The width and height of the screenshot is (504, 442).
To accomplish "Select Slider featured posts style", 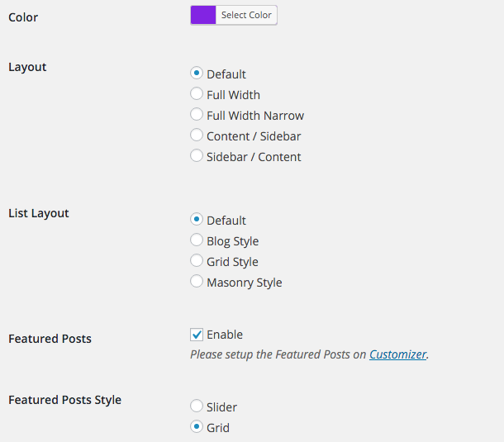I will pyautogui.click(x=197, y=406).
